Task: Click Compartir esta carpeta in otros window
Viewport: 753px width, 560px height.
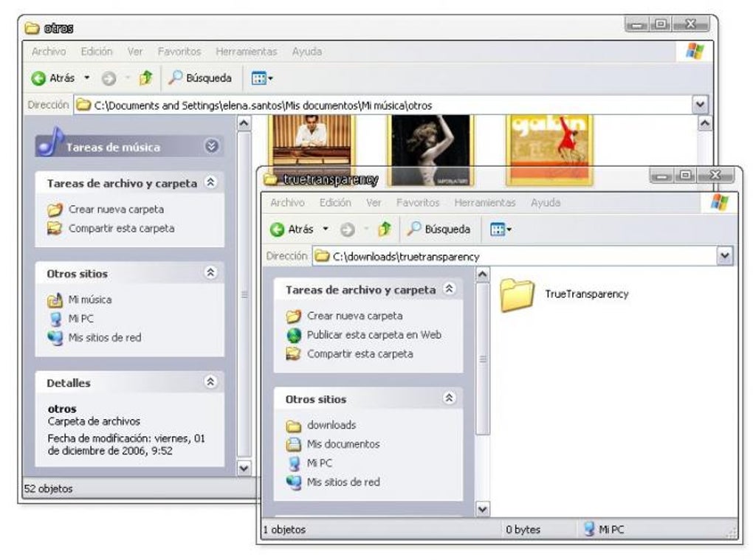Action: pyautogui.click(x=122, y=229)
